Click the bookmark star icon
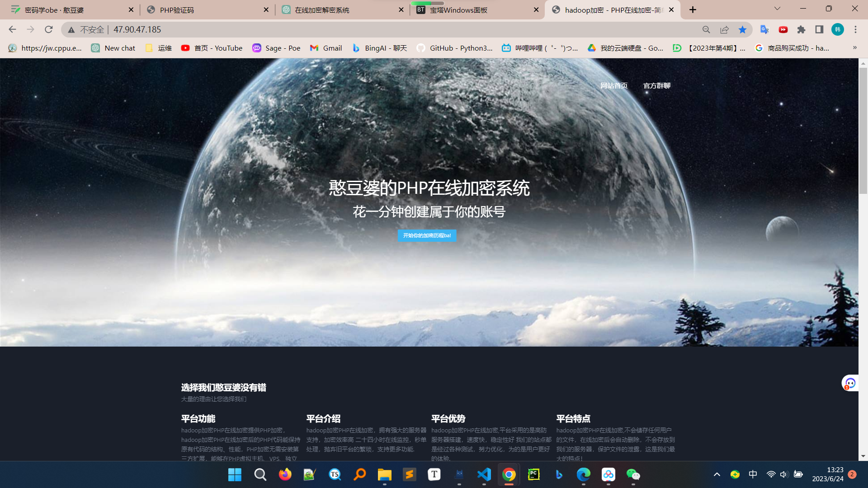This screenshot has height=488, width=868. click(742, 29)
